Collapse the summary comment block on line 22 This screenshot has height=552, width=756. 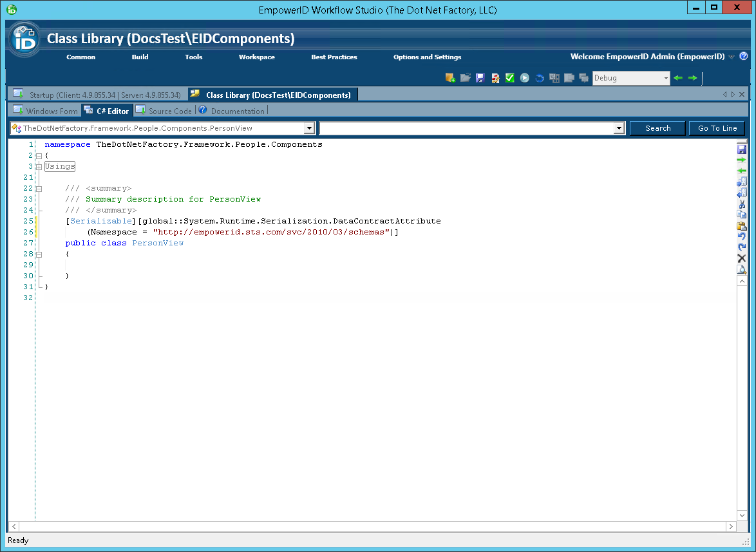tap(39, 188)
